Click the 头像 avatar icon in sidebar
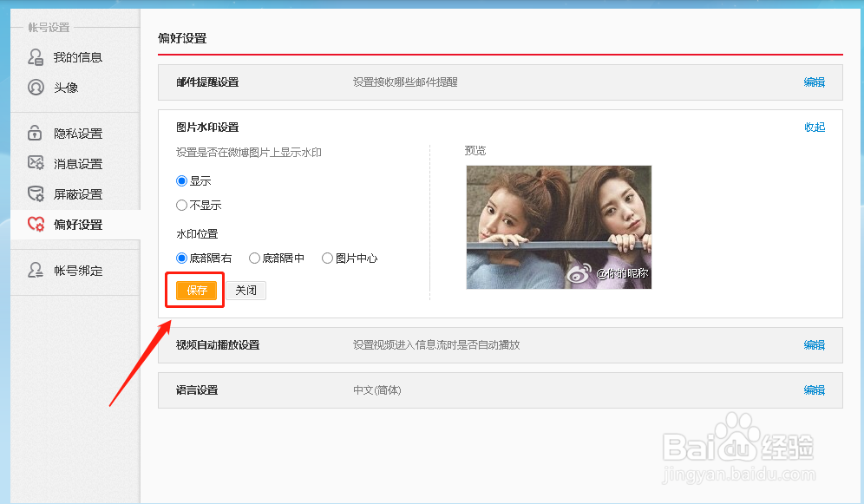This screenshot has height=504, width=864. (36, 88)
